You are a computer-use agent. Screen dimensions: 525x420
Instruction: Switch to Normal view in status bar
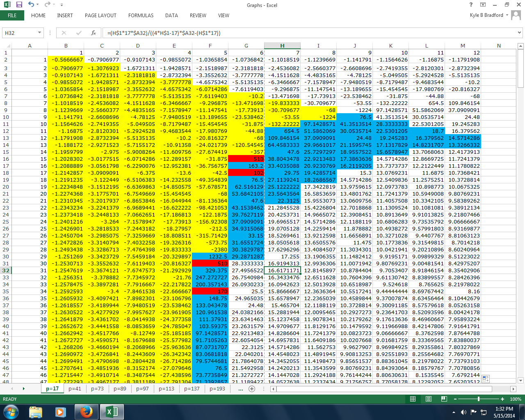click(x=413, y=399)
